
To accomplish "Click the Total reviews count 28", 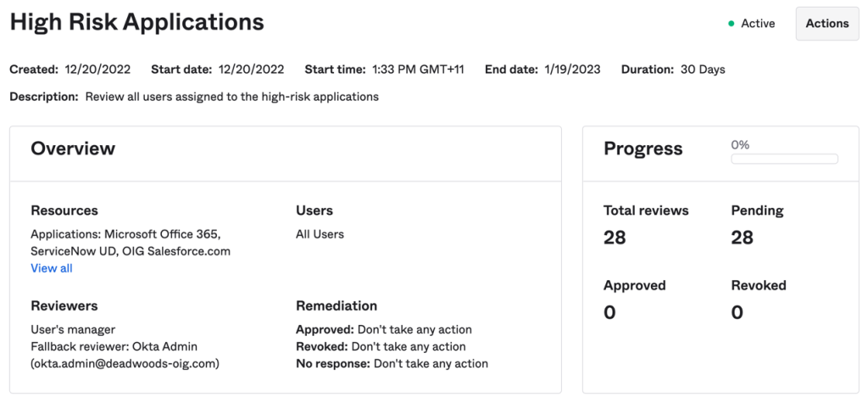I will (x=615, y=238).
